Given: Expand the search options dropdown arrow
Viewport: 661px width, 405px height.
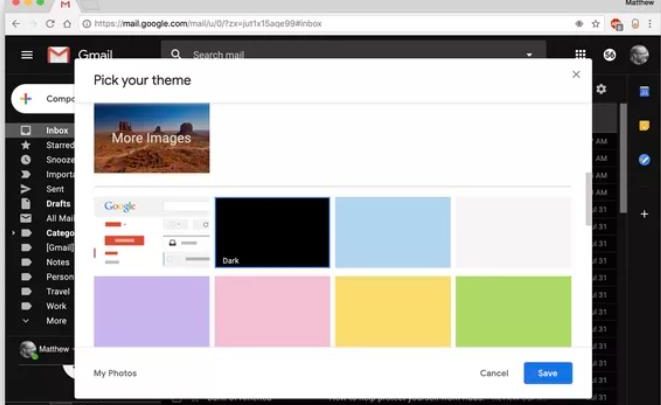Looking at the screenshot, I should (529, 55).
